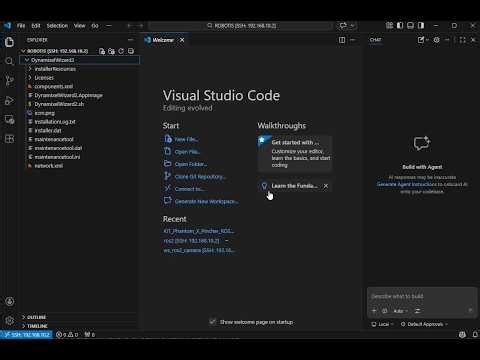This screenshot has width=480, height=360.
Task: Open the Go menu
Action: click(x=95, y=26)
